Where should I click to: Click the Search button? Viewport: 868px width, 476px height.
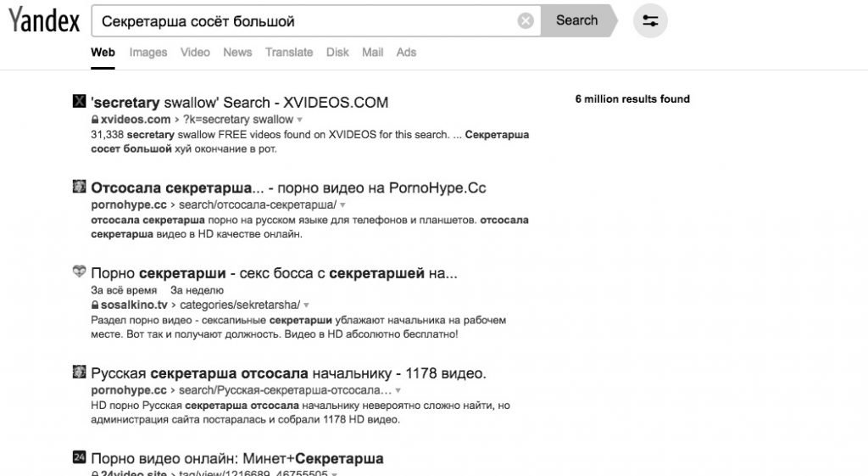pos(577,20)
